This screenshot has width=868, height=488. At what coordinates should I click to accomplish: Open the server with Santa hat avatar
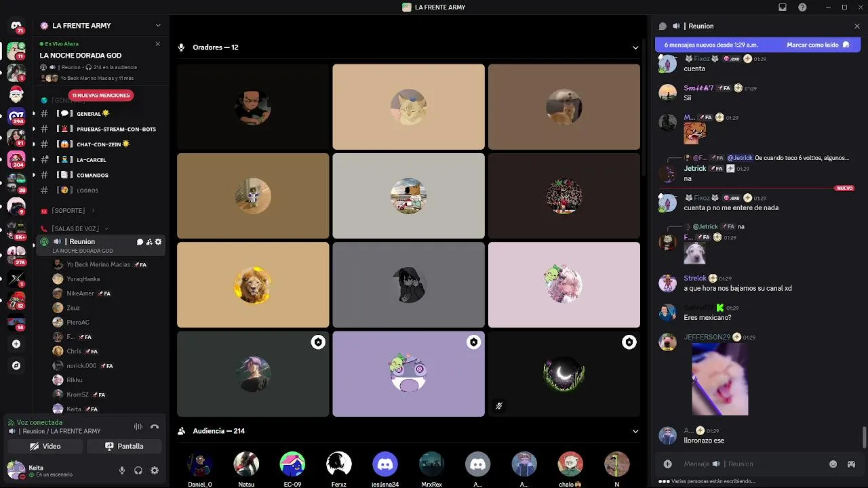point(16,94)
